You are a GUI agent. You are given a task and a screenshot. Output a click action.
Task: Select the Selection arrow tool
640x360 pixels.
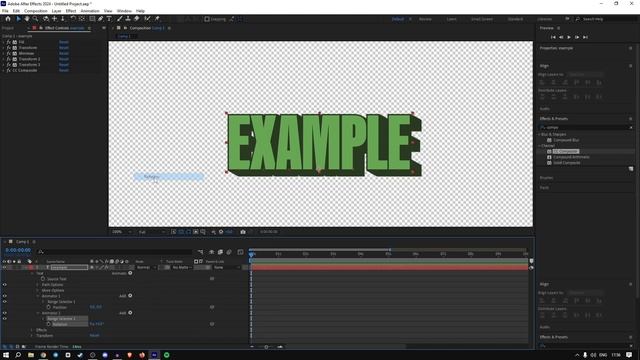18,19
